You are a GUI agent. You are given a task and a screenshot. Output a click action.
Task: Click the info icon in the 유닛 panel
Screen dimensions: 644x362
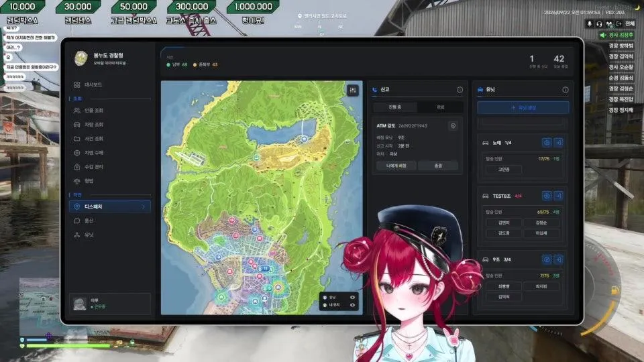coord(565,89)
